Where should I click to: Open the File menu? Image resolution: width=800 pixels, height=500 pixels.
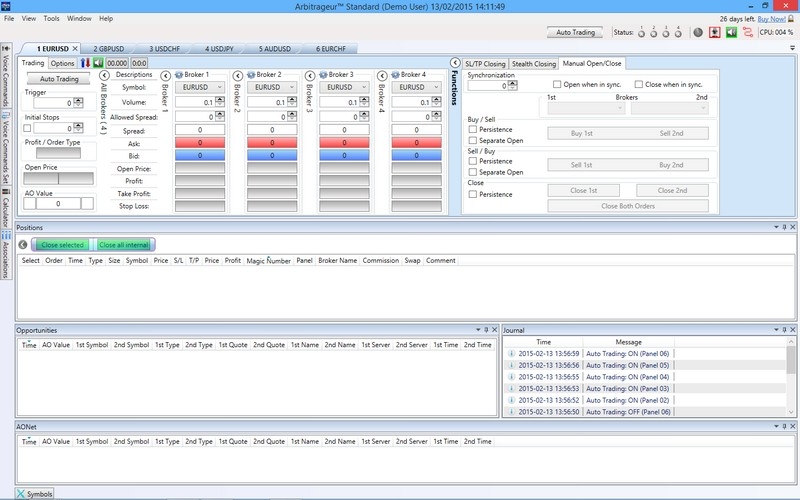(9, 18)
